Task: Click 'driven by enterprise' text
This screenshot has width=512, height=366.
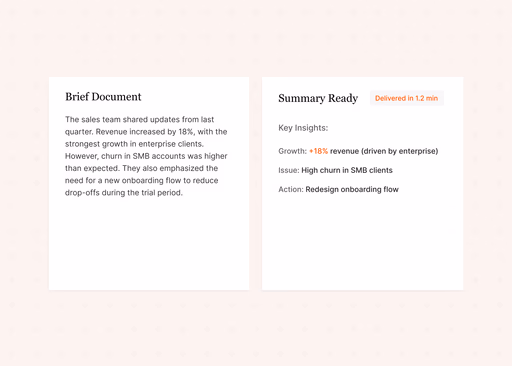Action: (x=400, y=151)
